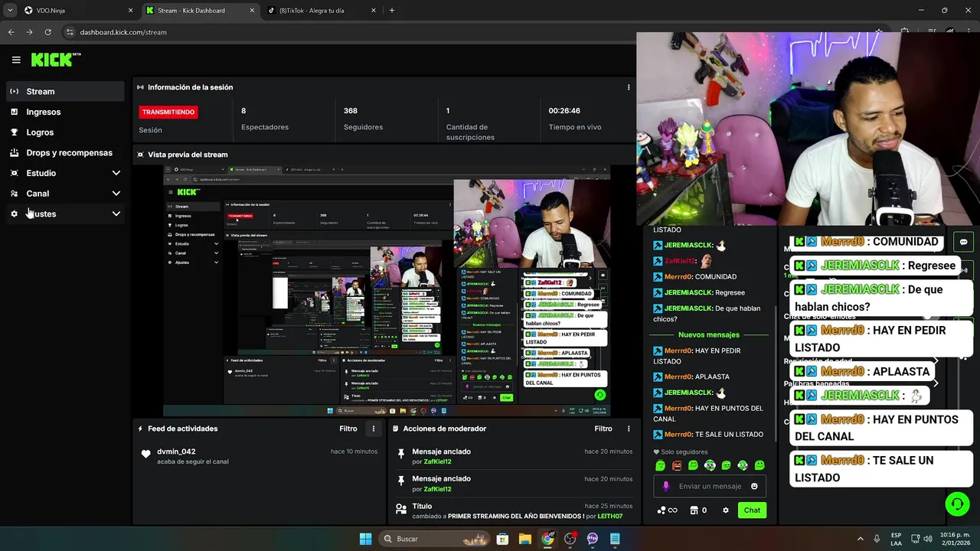
Task: Open chat settings gear icon
Action: pyautogui.click(x=726, y=510)
